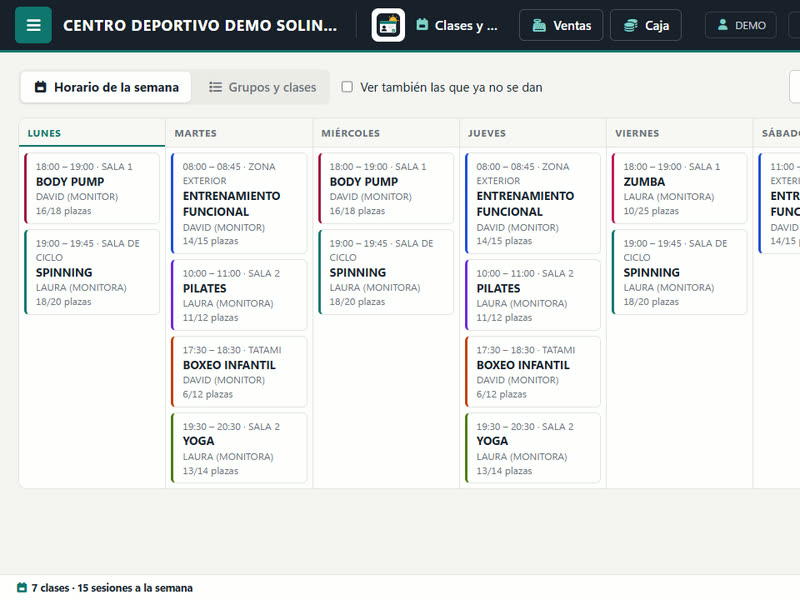Open Monday's SPINNING class card

click(x=92, y=272)
